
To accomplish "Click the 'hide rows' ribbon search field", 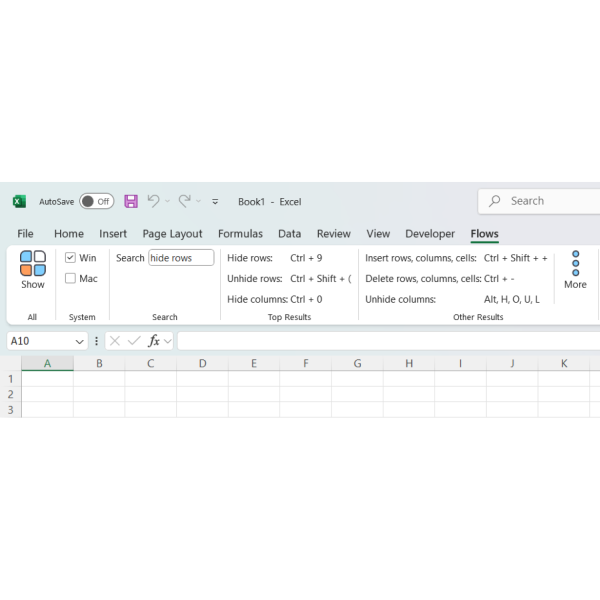I will (181, 258).
